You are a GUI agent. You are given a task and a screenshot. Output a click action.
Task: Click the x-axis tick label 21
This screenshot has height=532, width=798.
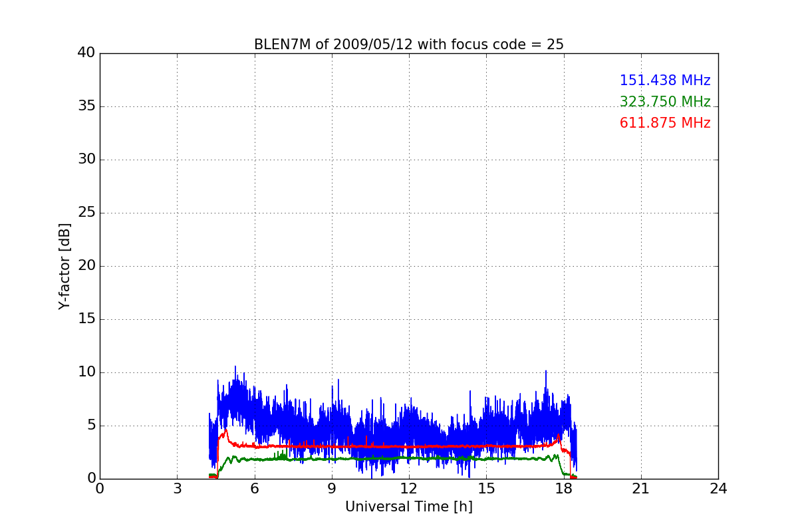(640, 489)
